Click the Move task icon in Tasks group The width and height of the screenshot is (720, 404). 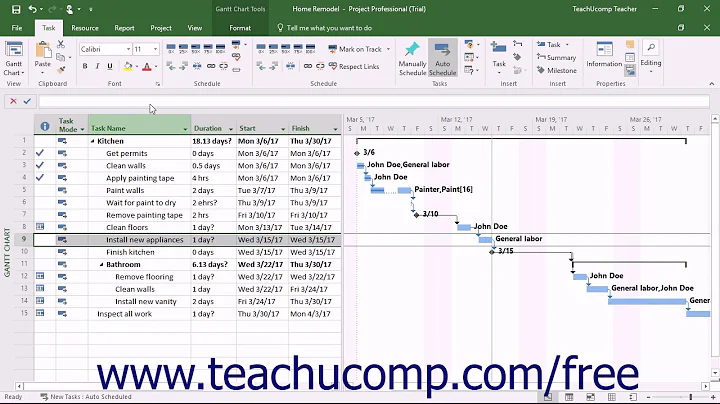tap(469, 57)
